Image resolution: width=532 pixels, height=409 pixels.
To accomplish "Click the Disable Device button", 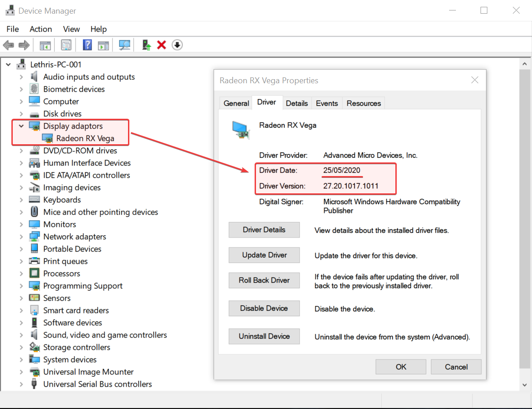I will point(264,308).
